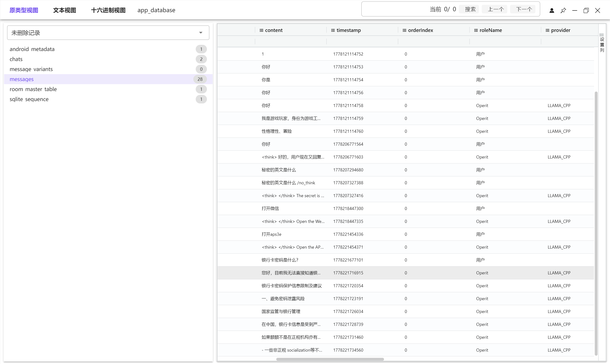Pin the window with the pushpin icon

pos(563,10)
